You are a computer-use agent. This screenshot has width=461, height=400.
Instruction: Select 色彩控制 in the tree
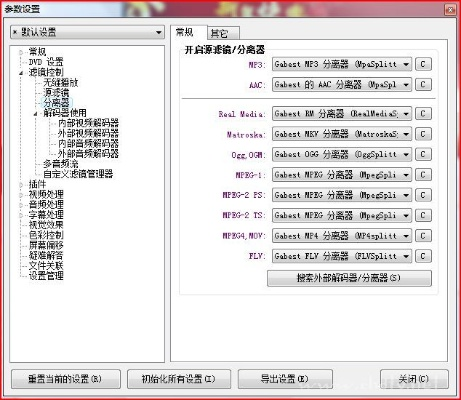(x=46, y=235)
